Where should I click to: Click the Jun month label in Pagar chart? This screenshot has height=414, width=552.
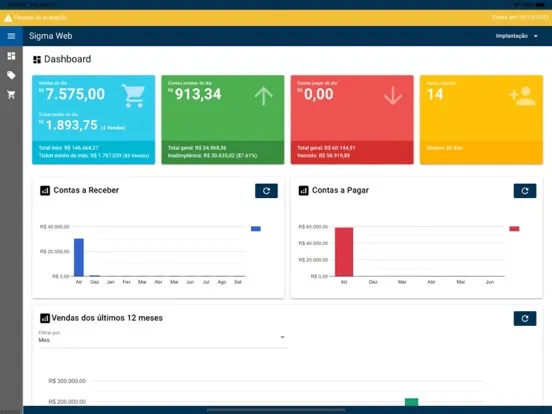[490, 282]
